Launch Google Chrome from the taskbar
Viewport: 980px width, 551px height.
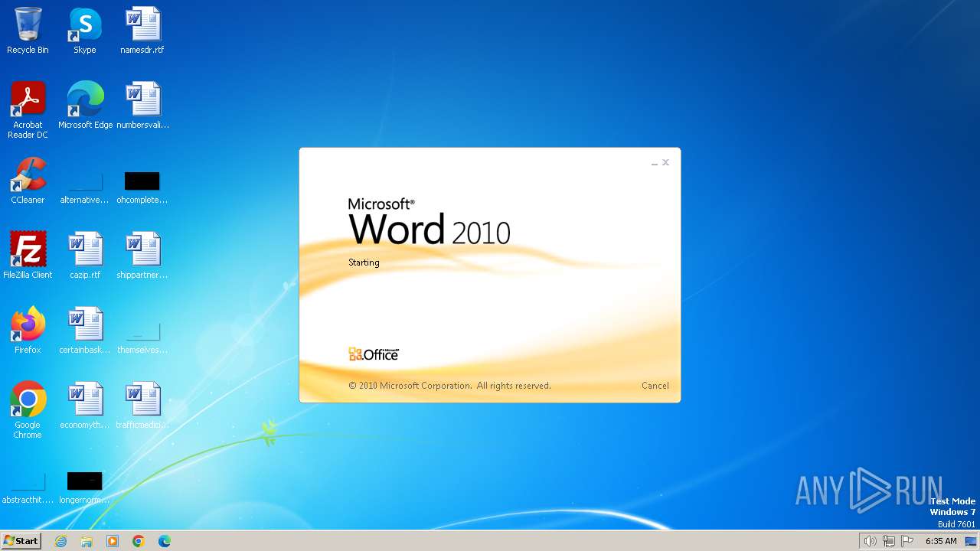139,541
